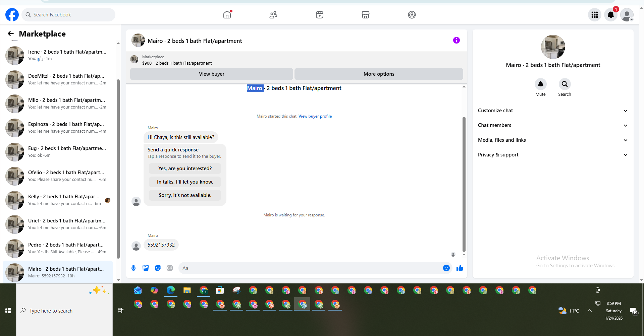This screenshot has width=644, height=336.
Task: Send a thumbs-up like
Action: [460, 268]
